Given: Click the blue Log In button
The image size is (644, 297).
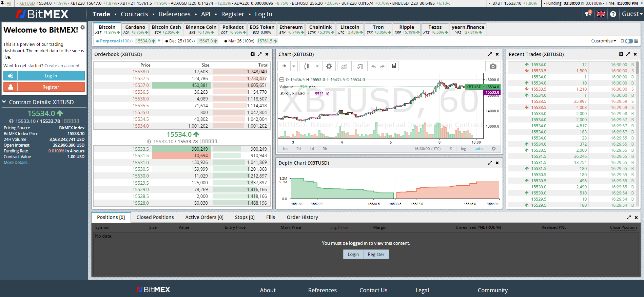Looking at the screenshot, I should [44, 76].
